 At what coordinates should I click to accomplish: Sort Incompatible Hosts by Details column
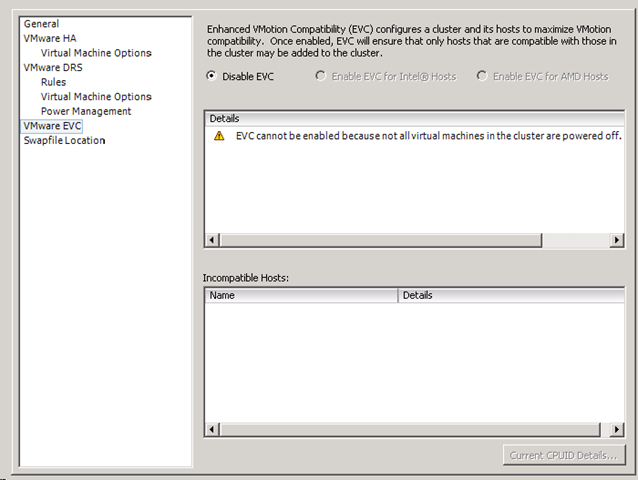click(x=511, y=295)
